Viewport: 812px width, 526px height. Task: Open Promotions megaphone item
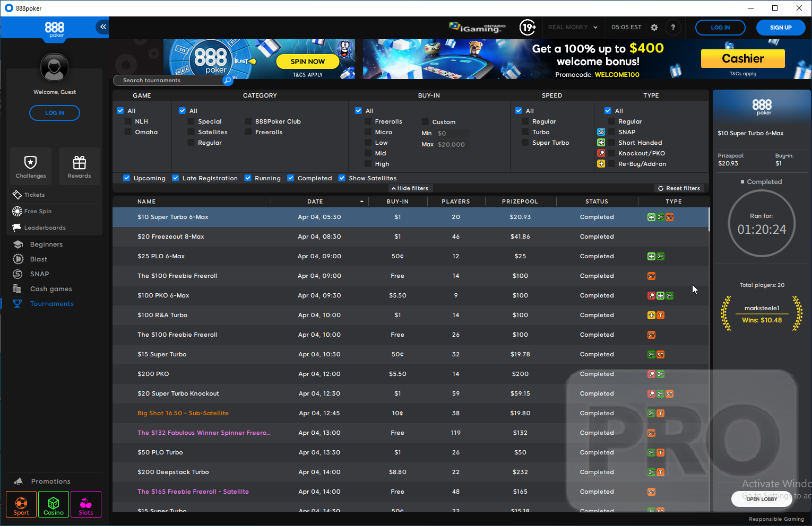(x=42, y=481)
